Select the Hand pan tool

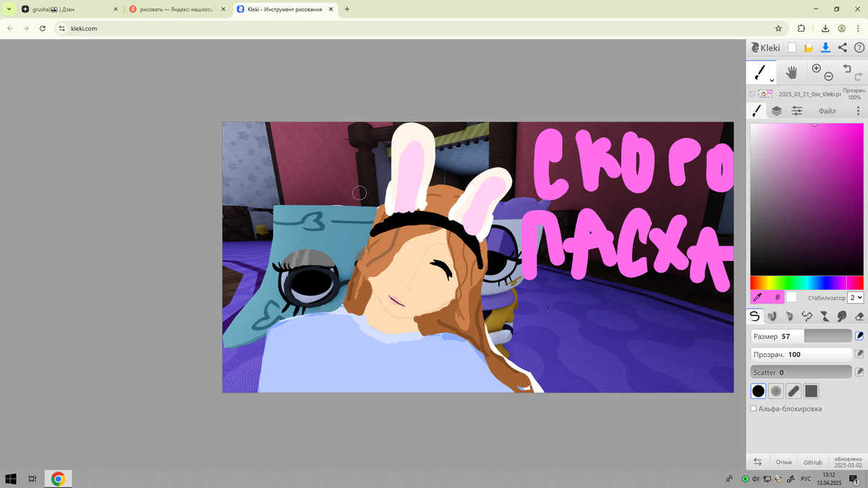coord(791,72)
